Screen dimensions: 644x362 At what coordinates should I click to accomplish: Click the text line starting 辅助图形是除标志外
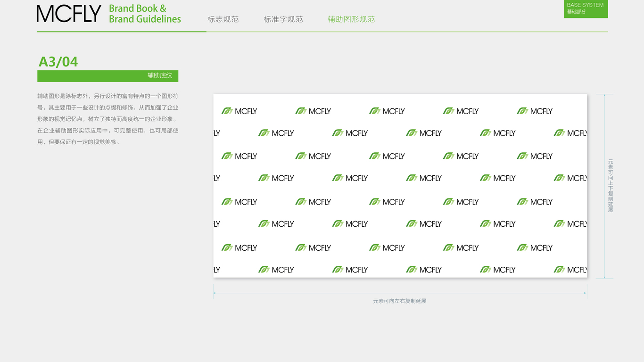(x=107, y=96)
